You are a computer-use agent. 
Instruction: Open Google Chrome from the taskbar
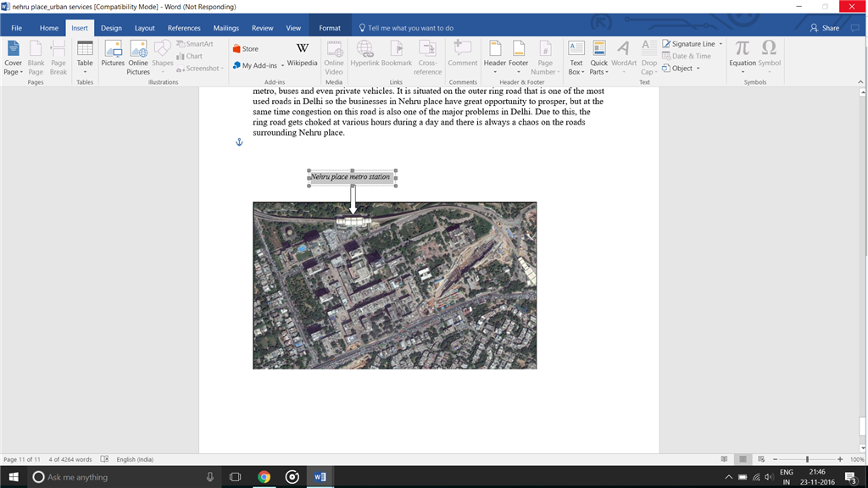click(x=264, y=477)
